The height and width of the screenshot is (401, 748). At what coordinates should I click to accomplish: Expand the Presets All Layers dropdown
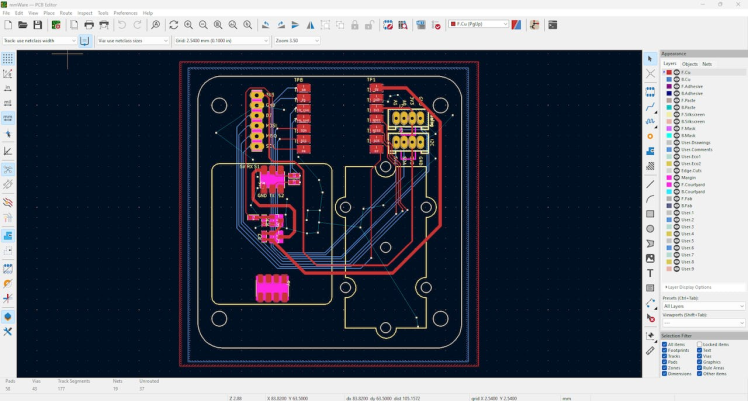(704, 306)
